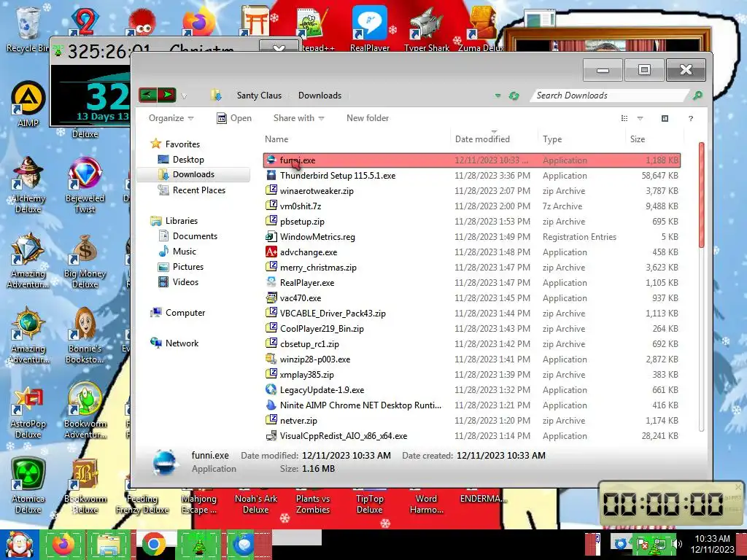Sort by the Type column header
The height and width of the screenshot is (560, 747).
tap(581, 139)
